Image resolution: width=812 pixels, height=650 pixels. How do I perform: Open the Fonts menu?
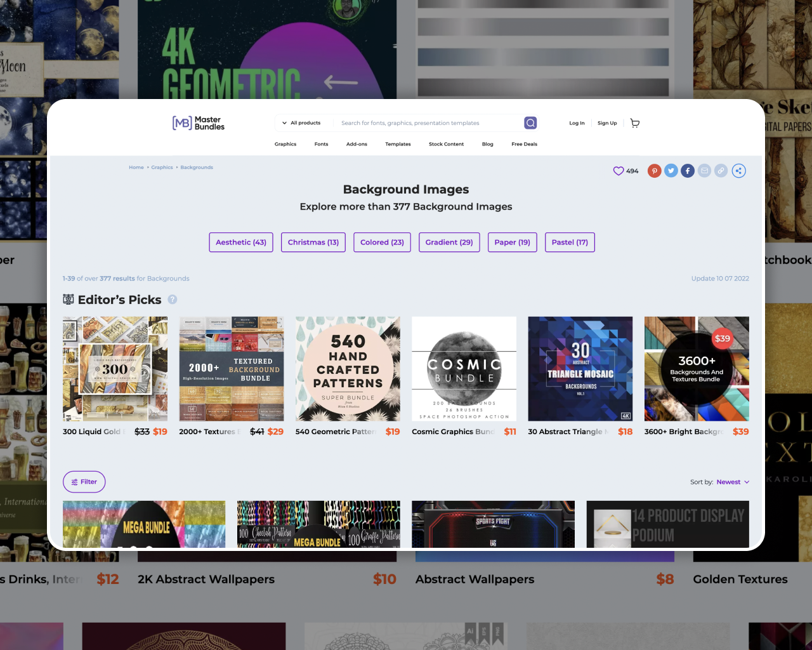[x=322, y=144]
